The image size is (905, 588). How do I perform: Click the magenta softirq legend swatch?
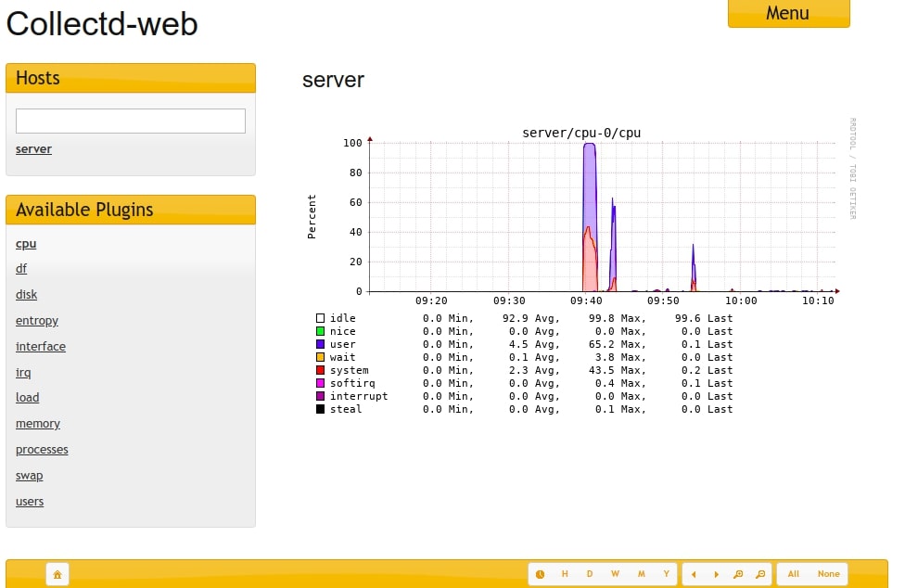click(320, 383)
